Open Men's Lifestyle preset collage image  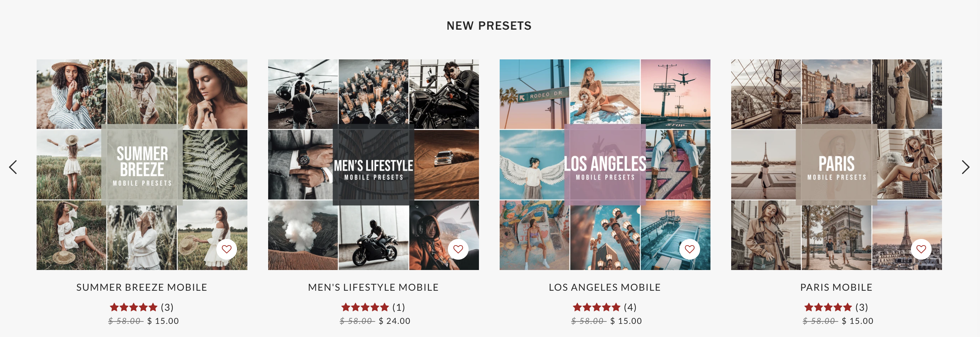tap(373, 164)
